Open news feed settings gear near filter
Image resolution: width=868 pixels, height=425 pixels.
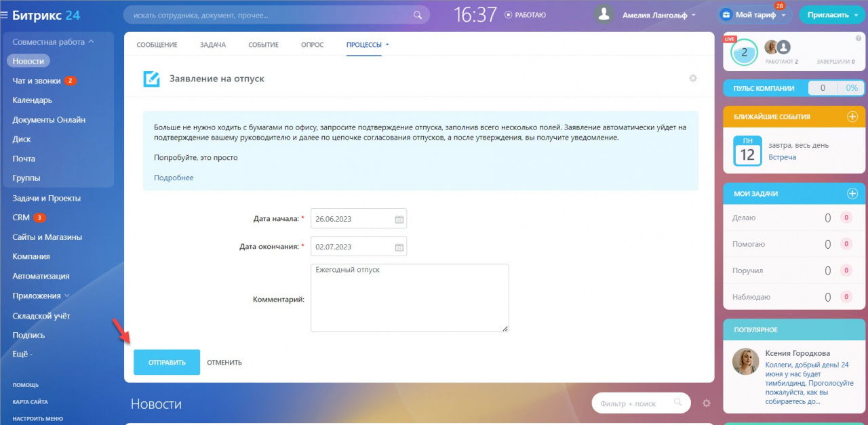click(707, 403)
